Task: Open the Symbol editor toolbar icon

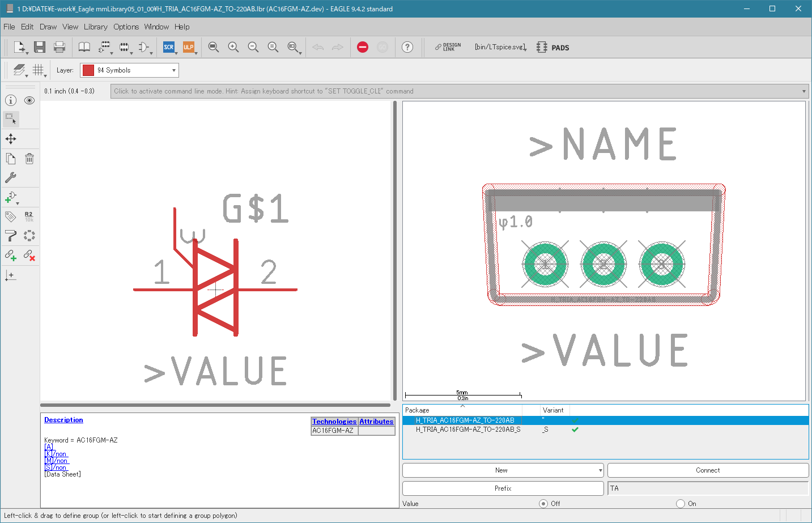Action: click(143, 47)
